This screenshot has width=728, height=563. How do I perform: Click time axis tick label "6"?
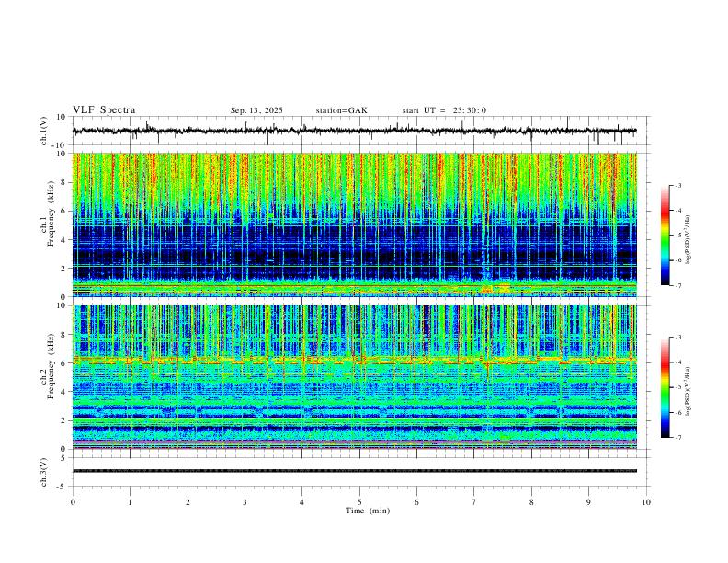[417, 502]
